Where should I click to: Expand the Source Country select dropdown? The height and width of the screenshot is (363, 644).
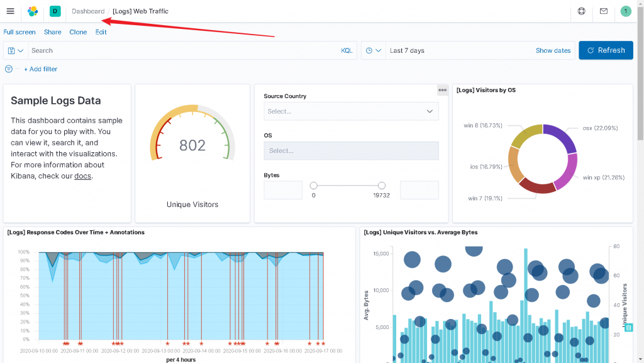351,111
